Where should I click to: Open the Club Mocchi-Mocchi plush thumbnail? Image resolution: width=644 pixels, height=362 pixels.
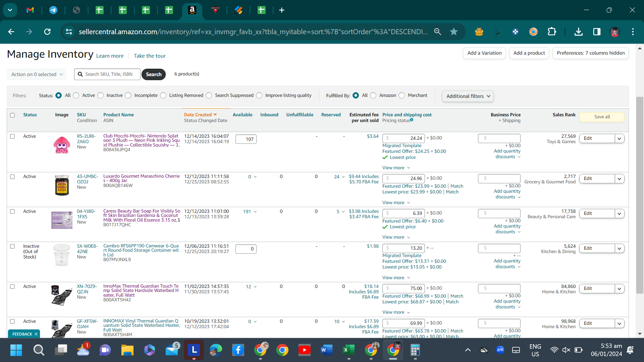click(62, 145)
